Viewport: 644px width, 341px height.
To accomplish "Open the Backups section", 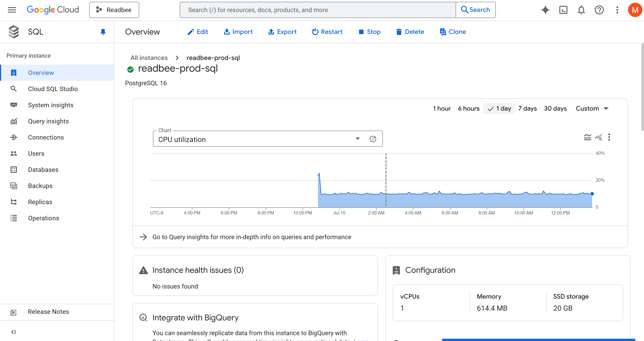I will [40, 186].
